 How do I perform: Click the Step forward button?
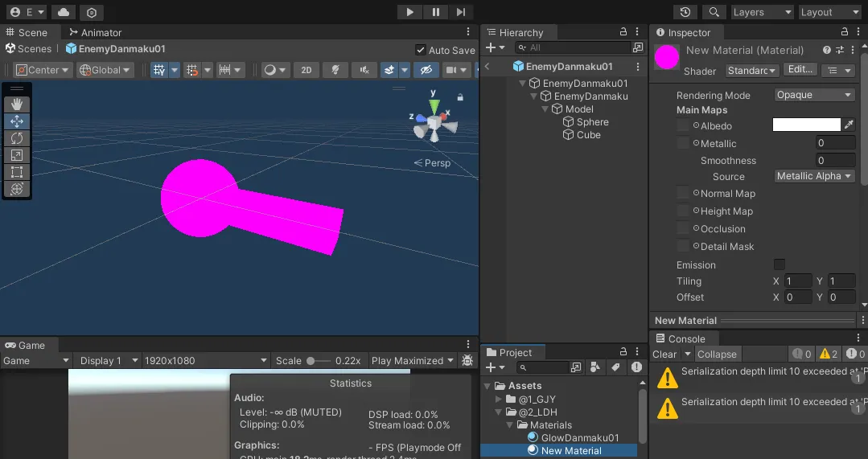point(460,12)
